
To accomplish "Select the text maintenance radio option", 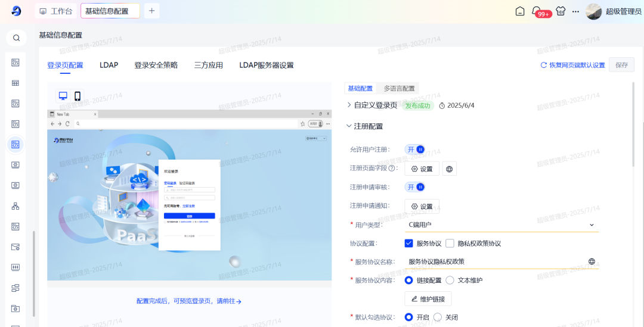I will pos(450,281).
